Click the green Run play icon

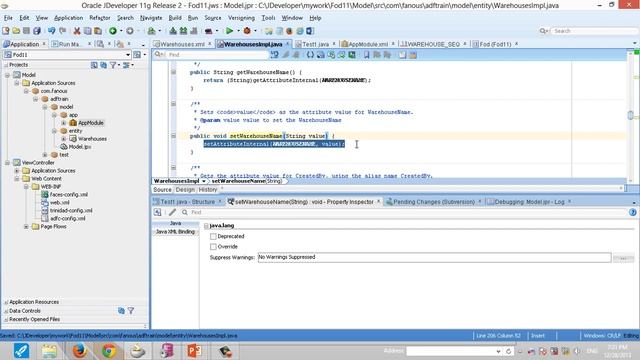[x=229, y=31]
